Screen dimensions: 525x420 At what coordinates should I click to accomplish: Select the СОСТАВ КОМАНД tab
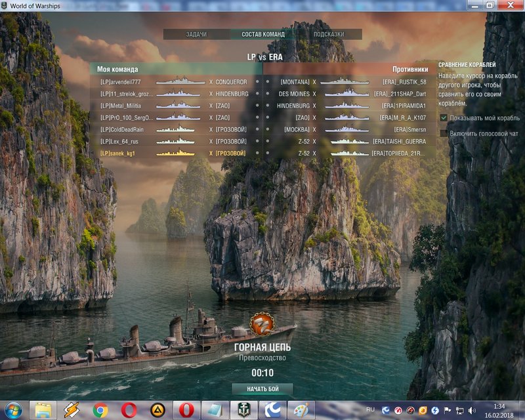point(263,34)
